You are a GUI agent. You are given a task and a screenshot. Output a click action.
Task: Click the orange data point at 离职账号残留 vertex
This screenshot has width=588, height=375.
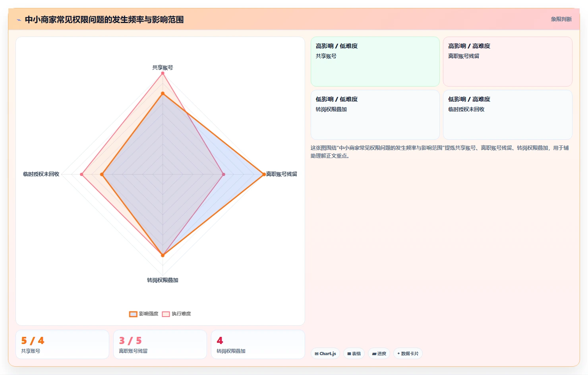click(x=263, y=174)
